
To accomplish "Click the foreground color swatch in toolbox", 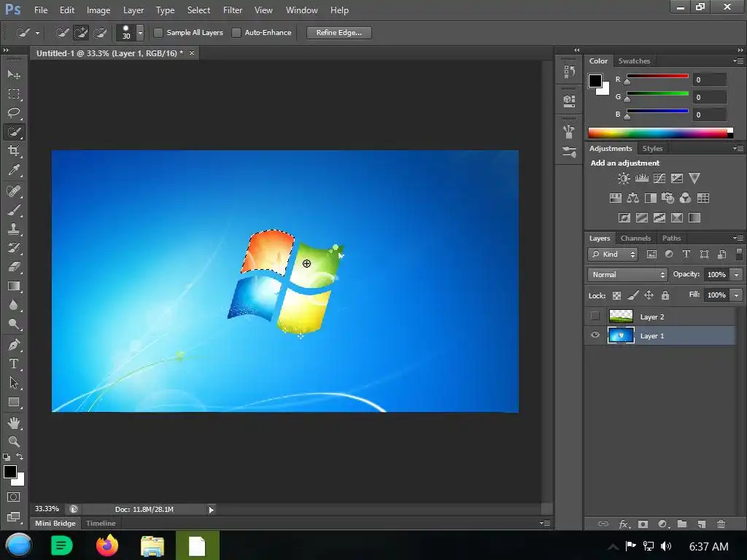I will (10, 472).
